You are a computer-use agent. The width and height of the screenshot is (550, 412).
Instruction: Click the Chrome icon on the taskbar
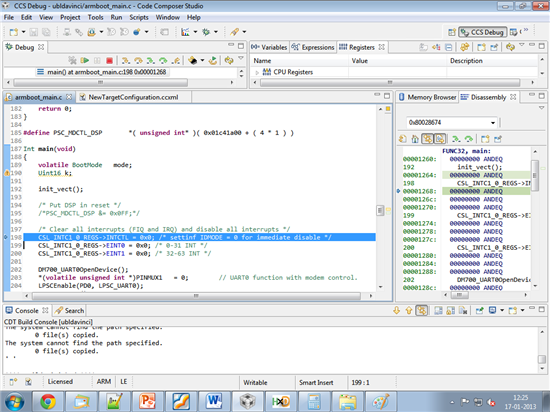[48, 401]
